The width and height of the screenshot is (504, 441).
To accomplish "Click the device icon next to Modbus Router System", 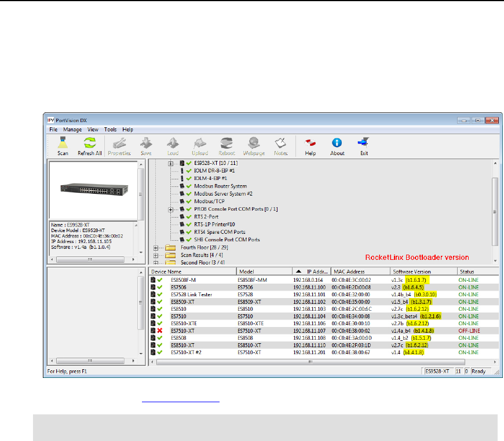I will coord(182,186).
